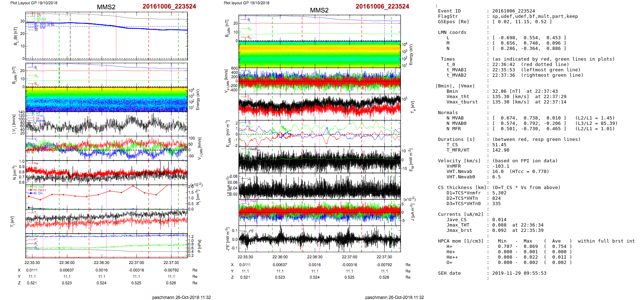
Task: Click the 22:36:00 time tick under left plot
Action: pyautogui.click(x=67, y=263)
